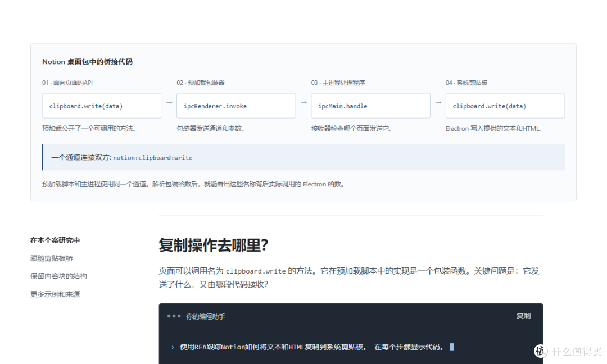Image resolution: width=607 pixels, height=364 pixels.
Task: Click the title Notion 桌面包中的桥接代码
Action: pos(87,61)
